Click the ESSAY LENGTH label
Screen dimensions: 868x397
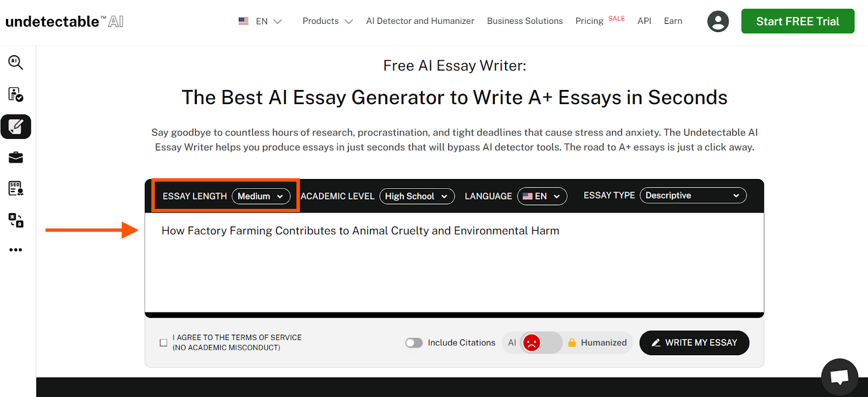pyautogui.click(x=195, y=196)
